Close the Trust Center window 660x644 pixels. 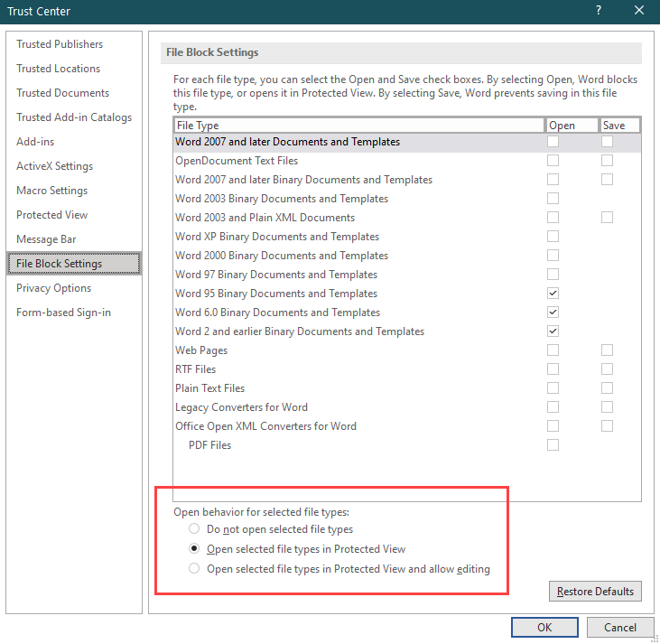[x=639, y=11]
